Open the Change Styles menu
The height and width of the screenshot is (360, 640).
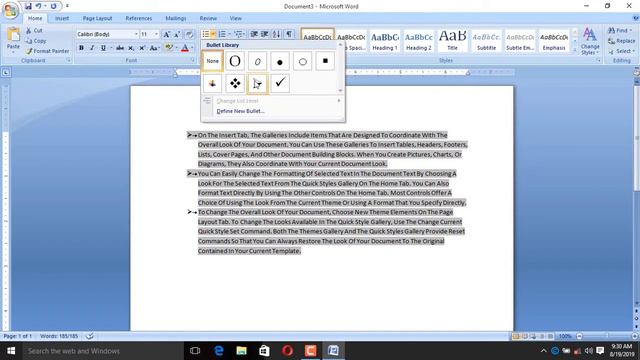point(590,41)
